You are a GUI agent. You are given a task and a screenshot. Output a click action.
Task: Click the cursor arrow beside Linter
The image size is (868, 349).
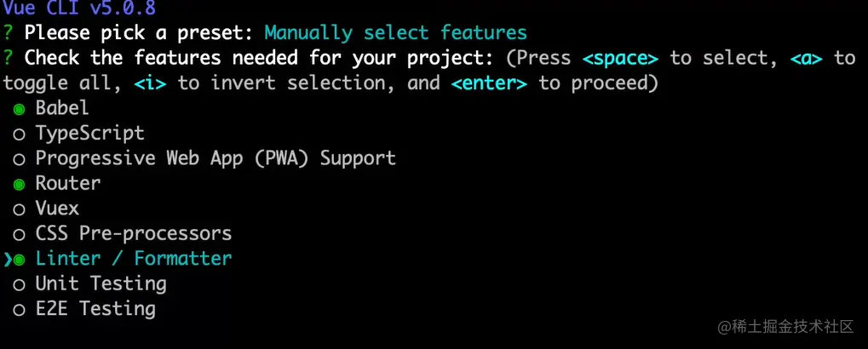pos(7,259)
